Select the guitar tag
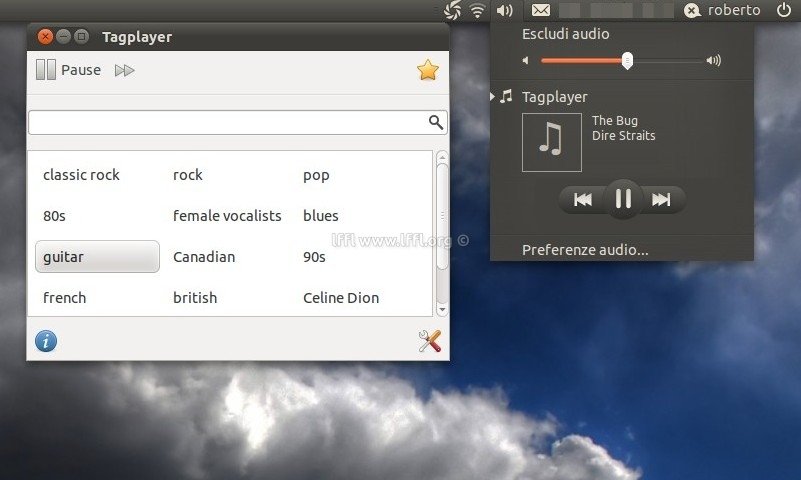The image size is (801, 480). point(97,257)
